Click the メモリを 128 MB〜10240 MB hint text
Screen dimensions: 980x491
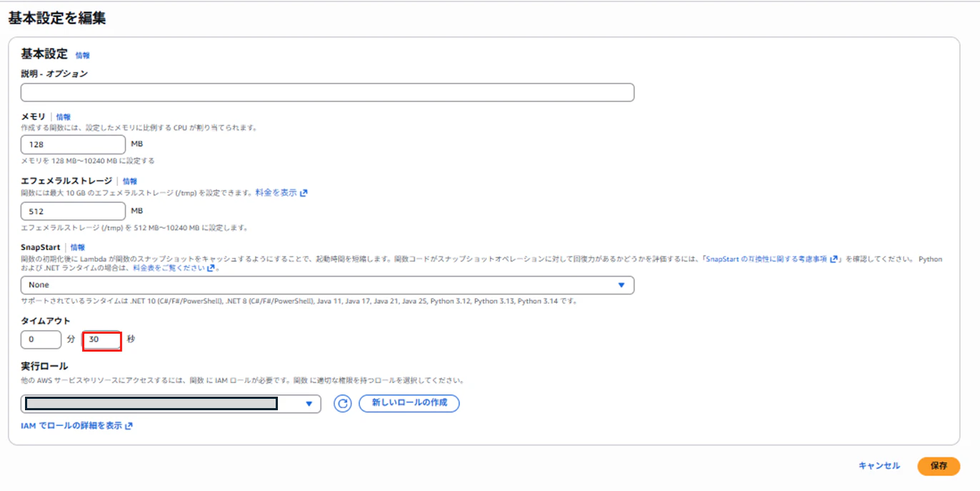[x=88, y=161]
